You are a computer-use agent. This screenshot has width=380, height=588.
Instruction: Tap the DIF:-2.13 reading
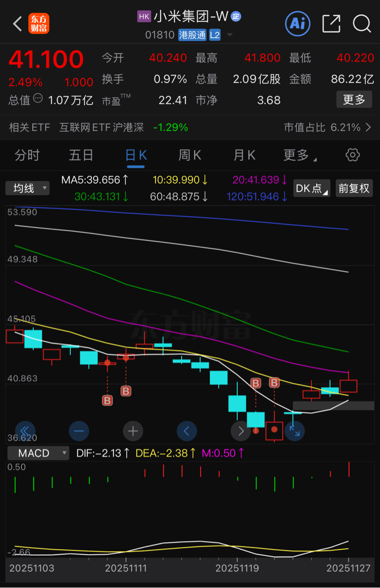point(103,453)
